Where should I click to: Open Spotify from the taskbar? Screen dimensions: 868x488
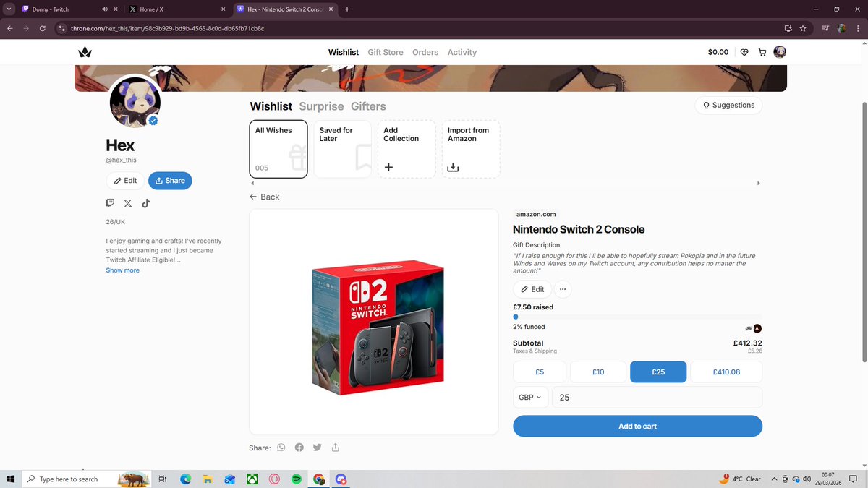(x=297, y=479)
